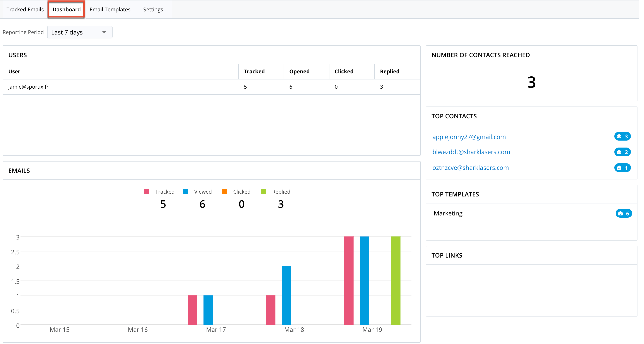This screenshot has height=344, width=644.
Task: Open the Email Templates tab
Action: tap(110, 10)
